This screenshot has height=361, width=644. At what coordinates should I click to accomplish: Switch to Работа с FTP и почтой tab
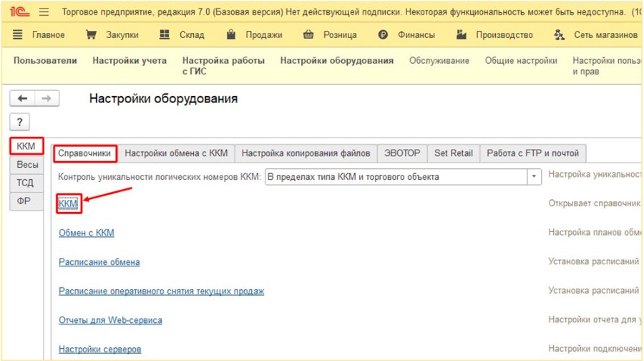tap(532, 153)
